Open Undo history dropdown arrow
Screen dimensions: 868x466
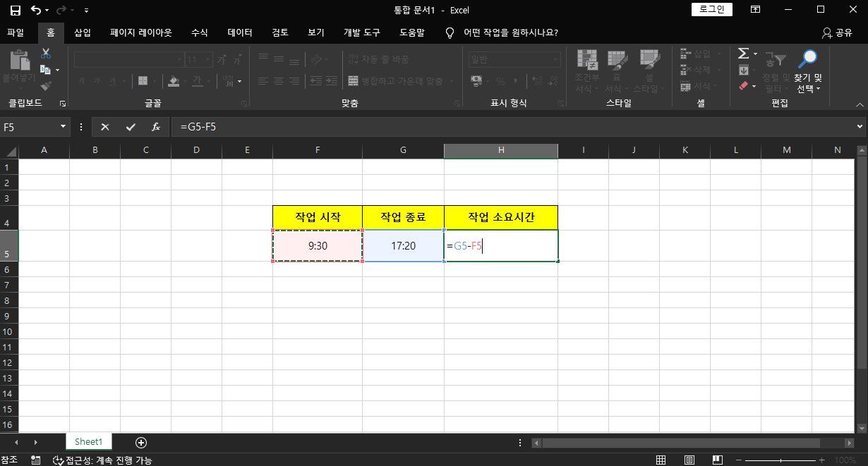pyautogui.click(x=48, y=10)
